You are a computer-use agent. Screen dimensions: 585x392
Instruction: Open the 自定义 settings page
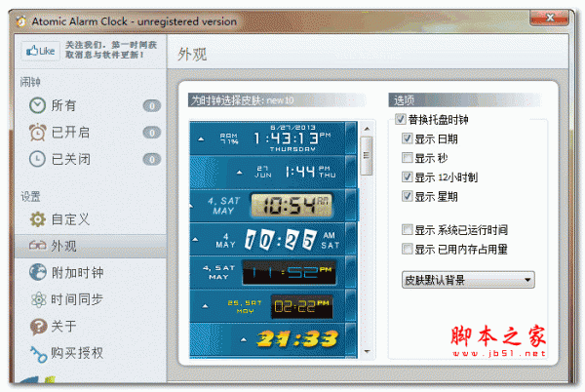click(91, 219)
